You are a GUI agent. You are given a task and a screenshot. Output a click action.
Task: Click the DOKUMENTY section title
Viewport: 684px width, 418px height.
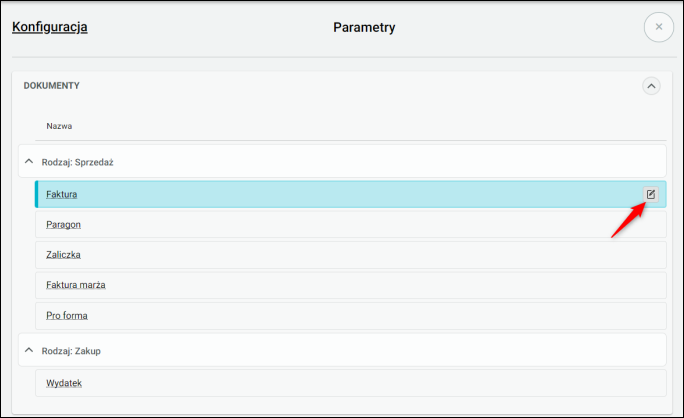(x=52, y=86)
